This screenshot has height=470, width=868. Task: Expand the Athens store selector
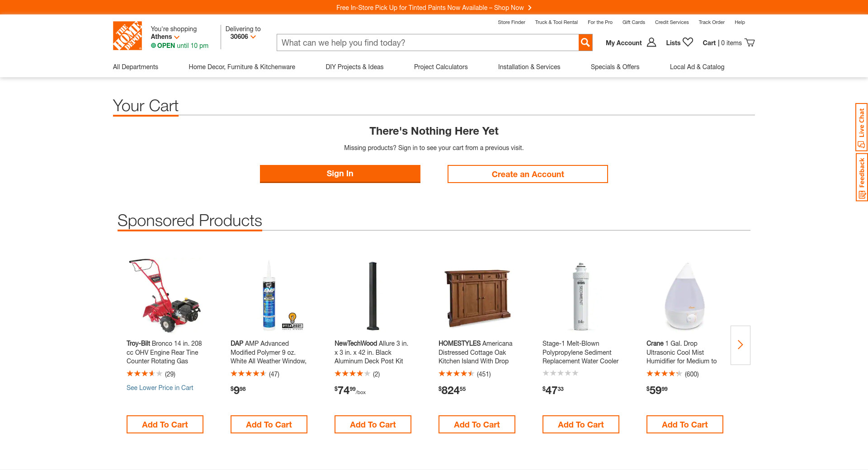(x=165, y=37)
